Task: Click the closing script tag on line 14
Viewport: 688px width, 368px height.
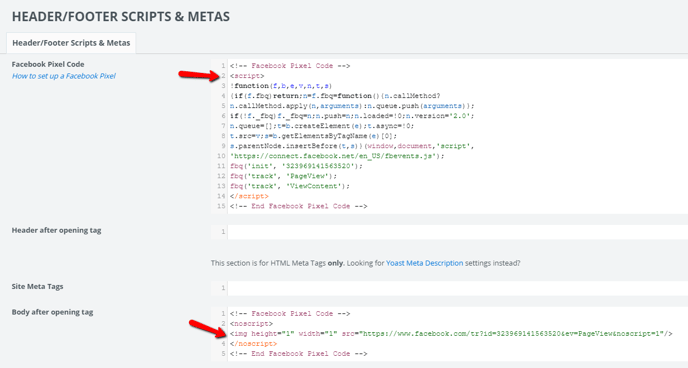Action: (x=249, y=197)
